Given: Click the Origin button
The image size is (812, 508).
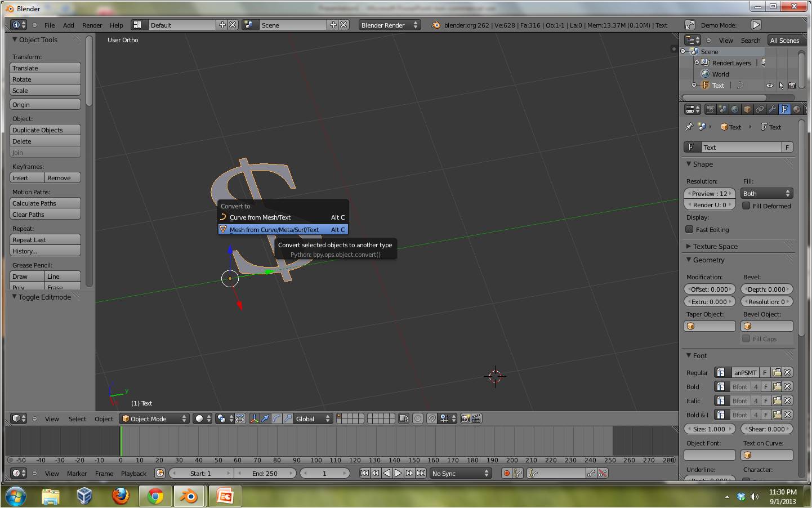Looking at the screenshot, I should tap(45, 104).
